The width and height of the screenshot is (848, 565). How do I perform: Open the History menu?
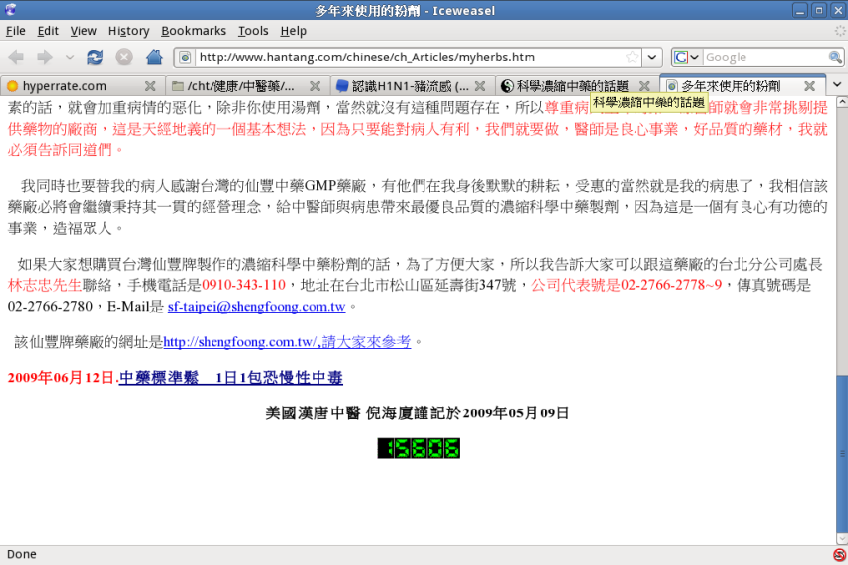point(128,31)
